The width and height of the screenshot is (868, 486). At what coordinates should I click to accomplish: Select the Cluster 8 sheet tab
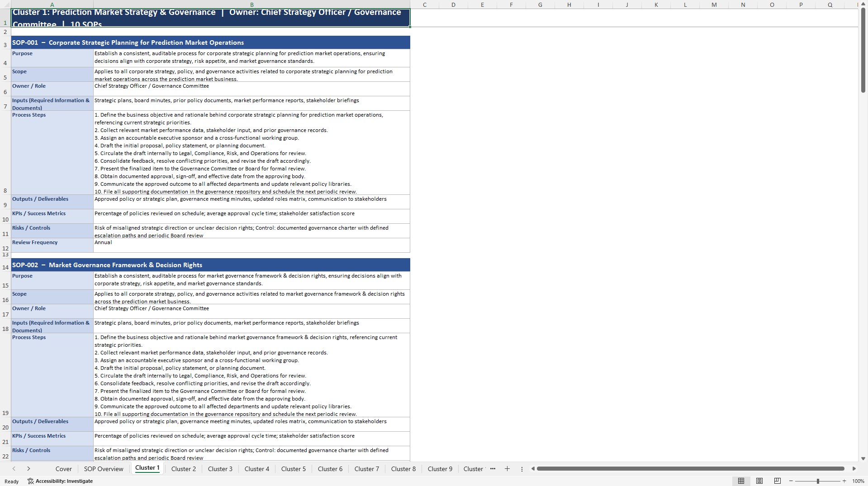click(403, 469)
